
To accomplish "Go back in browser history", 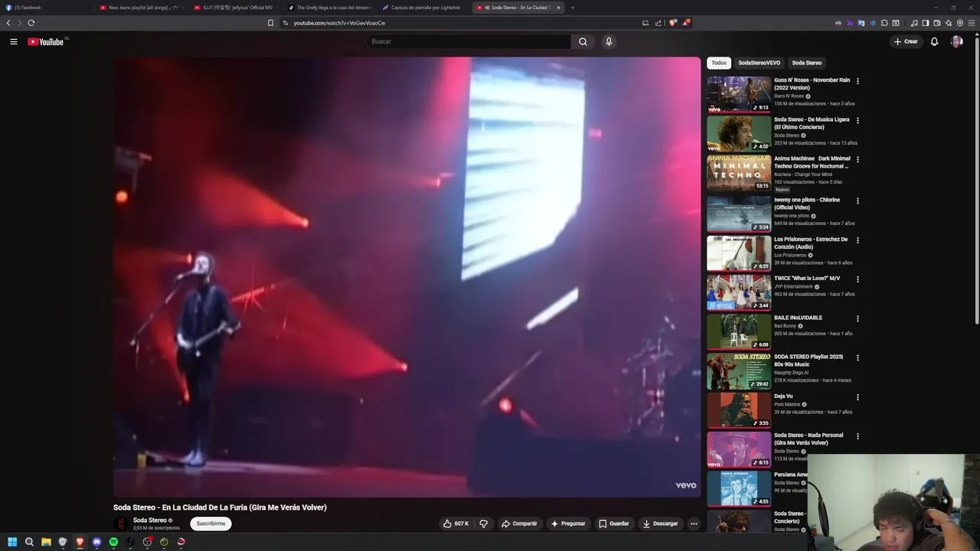I will tap(8, 23).
